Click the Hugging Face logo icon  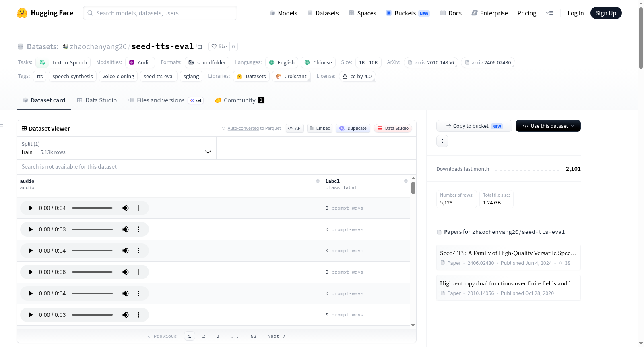(x=22, y=13)
